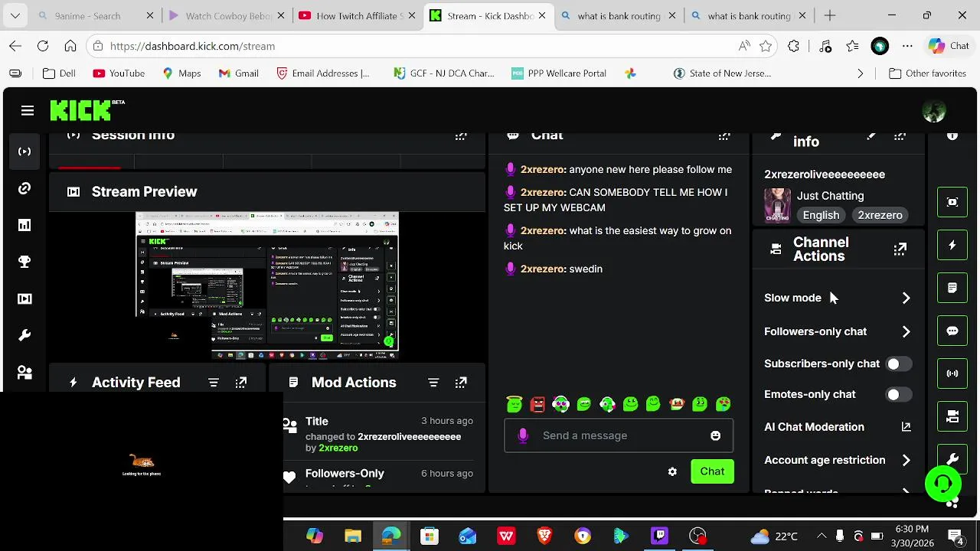Toggle Emotes-only chat switch
Viewport: 980px width, 551px height.
(899, 395)
